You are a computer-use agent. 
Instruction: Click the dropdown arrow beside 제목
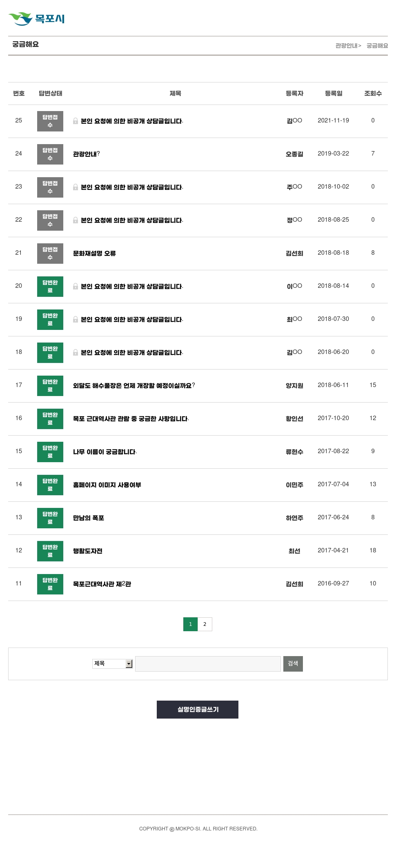click(x=129, y=664)
